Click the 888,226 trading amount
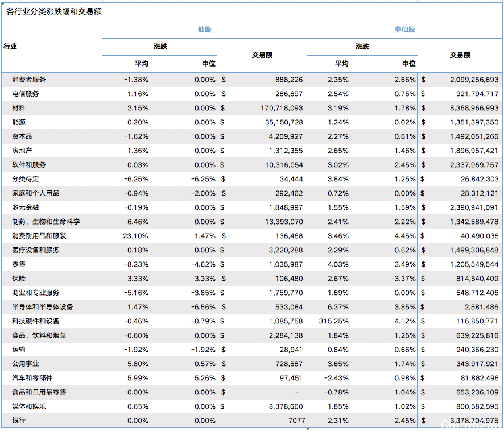The width and height of the screenshot is (504, 432). (289, 80)
